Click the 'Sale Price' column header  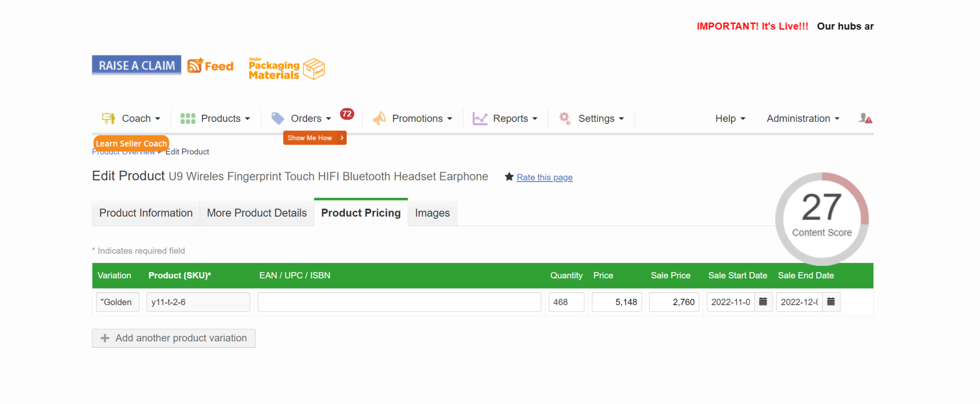click(670, 275)
